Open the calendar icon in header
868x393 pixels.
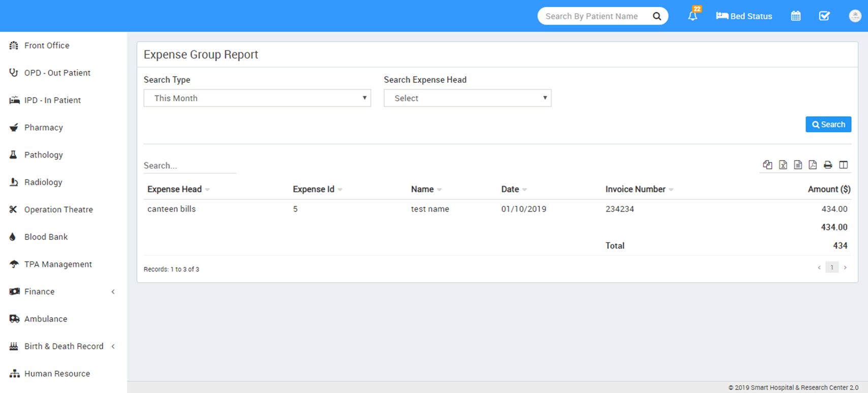tap(796, 16)
